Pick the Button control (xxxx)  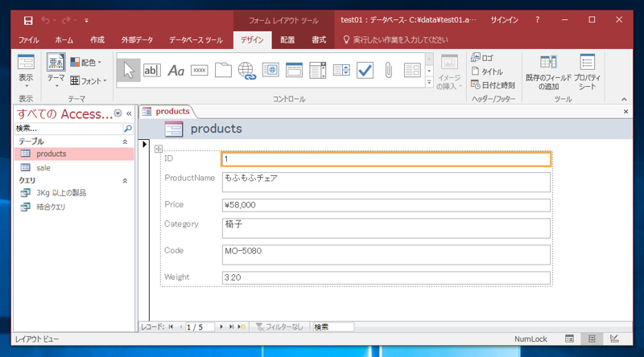[x=200, y=70]
